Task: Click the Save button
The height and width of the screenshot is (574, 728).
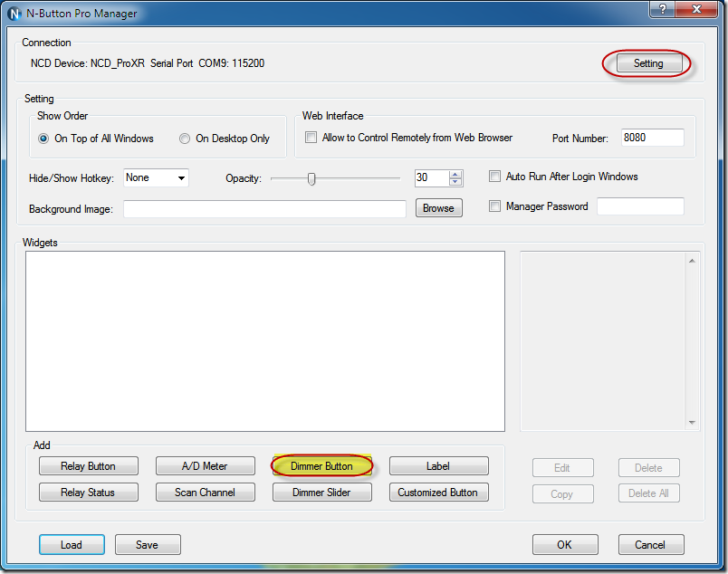Action: [148, 545]
